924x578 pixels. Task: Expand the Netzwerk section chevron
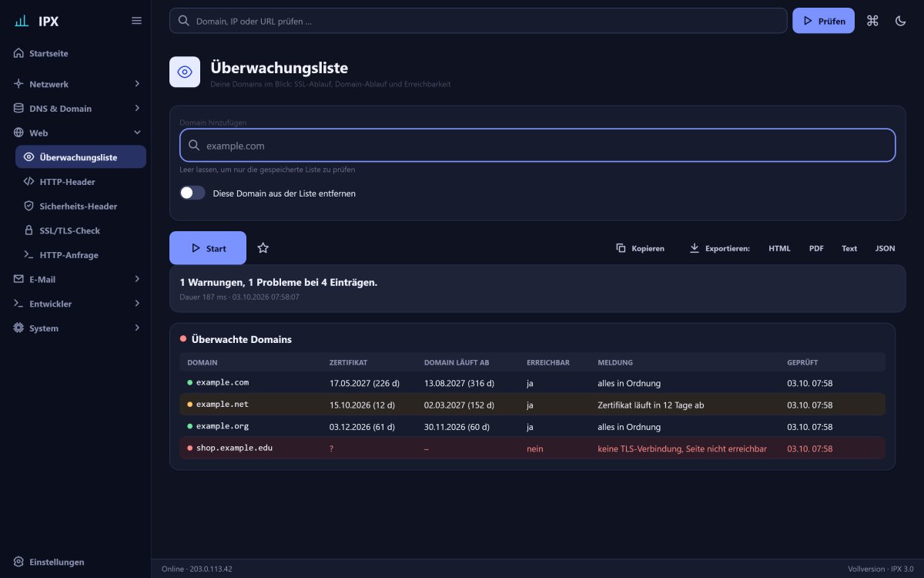click(x=137, y=83)
